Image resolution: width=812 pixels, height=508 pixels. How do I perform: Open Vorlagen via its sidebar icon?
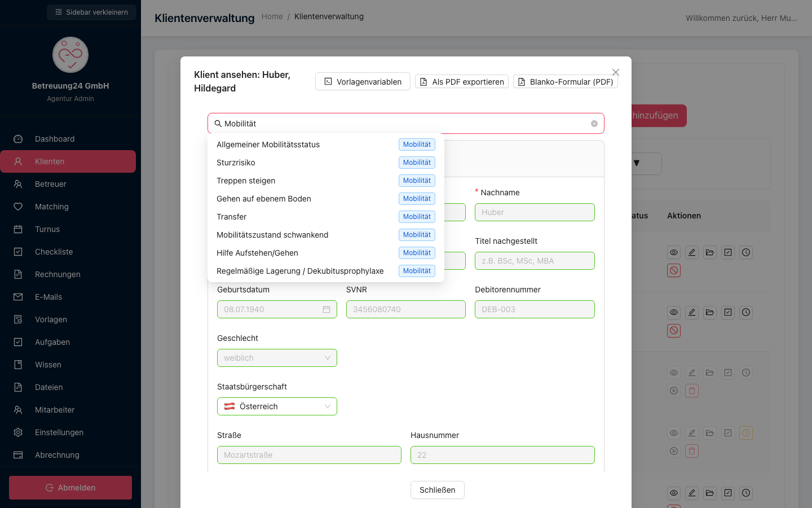[x=18, y=319]
